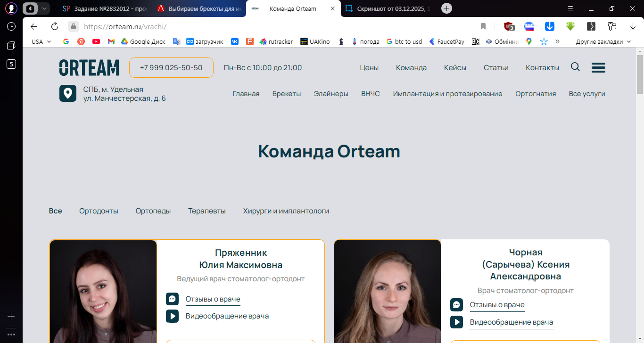The height and width of the screenshot is (343, 644).
Task: Go to Элайнеры section
Action: tap(331, 94)
